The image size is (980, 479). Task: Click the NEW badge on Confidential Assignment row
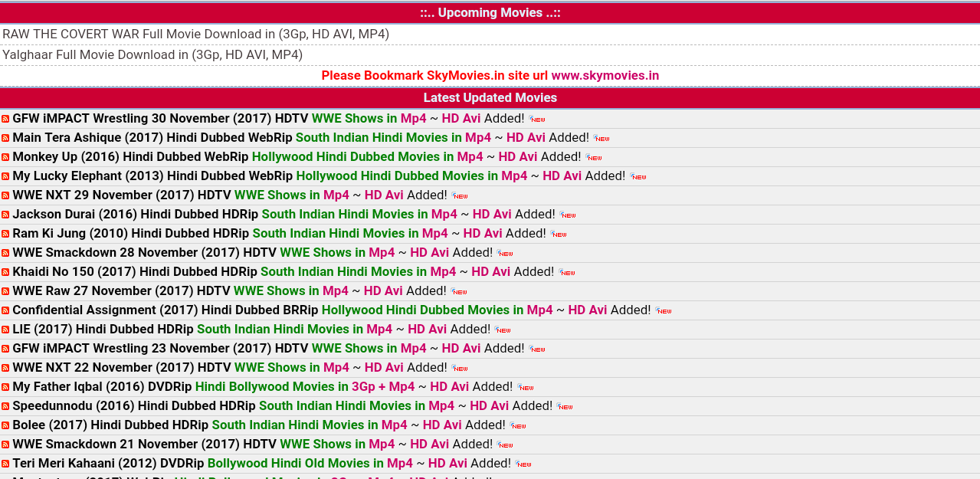(664, 311)
